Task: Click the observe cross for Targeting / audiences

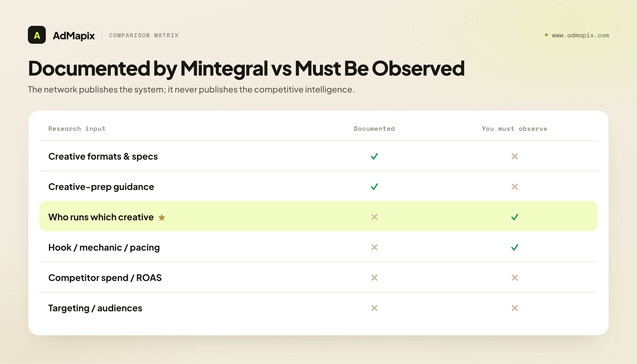Action: [515, 308]
